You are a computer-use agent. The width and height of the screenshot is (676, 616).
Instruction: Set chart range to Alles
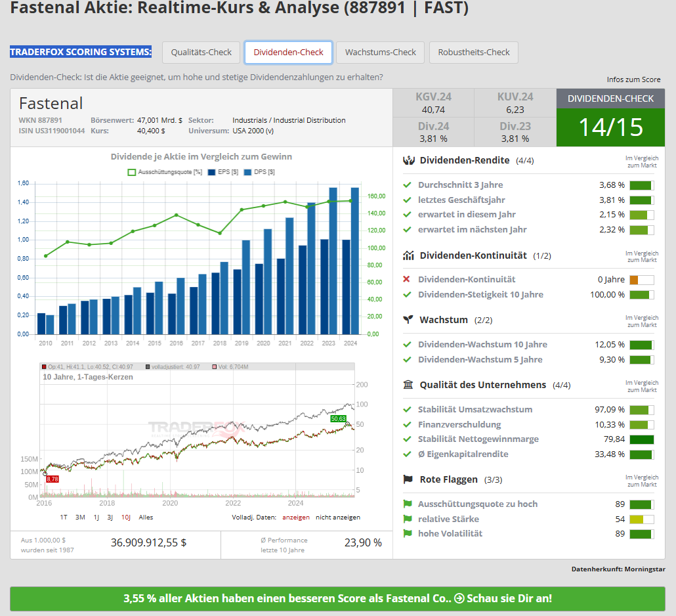coord(146,517)
